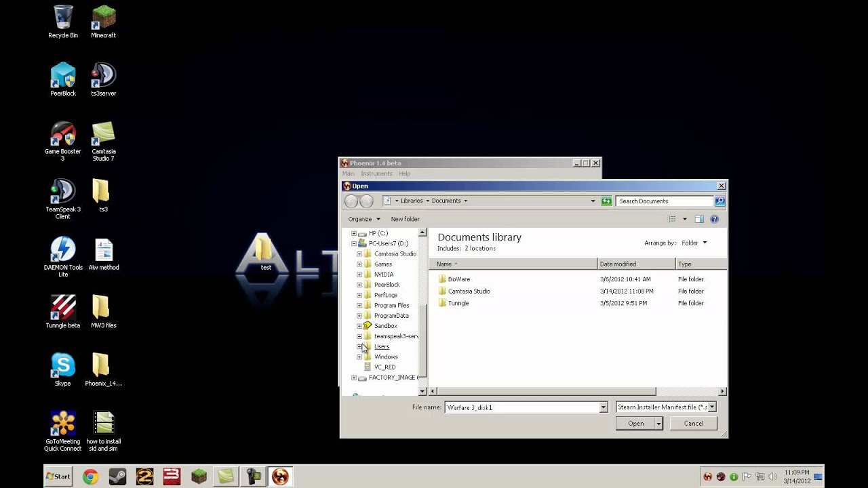Select the Sandbox folder in tree
The height and width of the screenshot is (488, 868).
click(x=385, y=326)
